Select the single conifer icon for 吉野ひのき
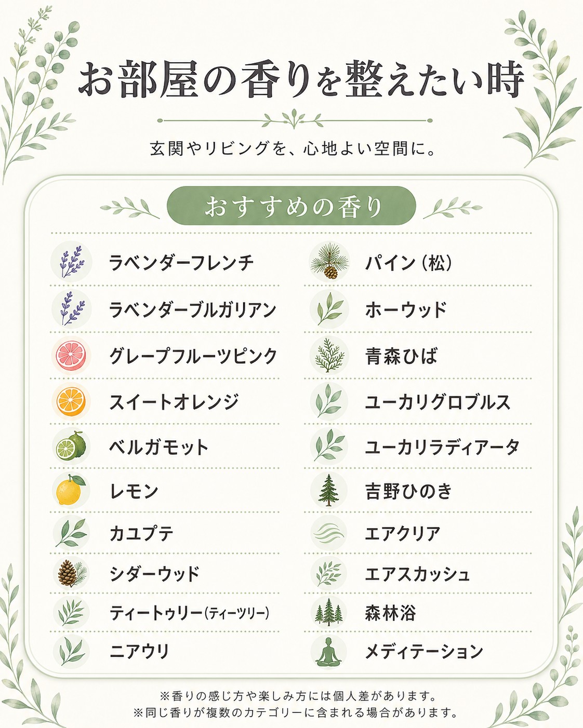Viewport: 583px width, 728px height. [329, 491]
